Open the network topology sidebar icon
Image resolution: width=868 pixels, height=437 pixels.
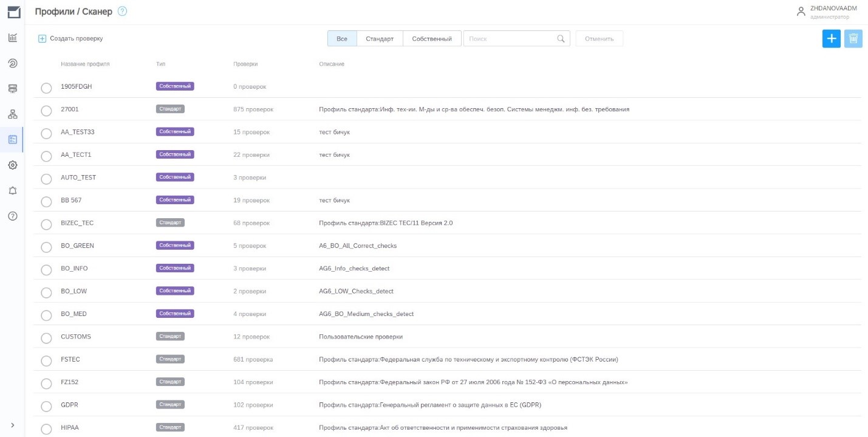coord(12,114)
